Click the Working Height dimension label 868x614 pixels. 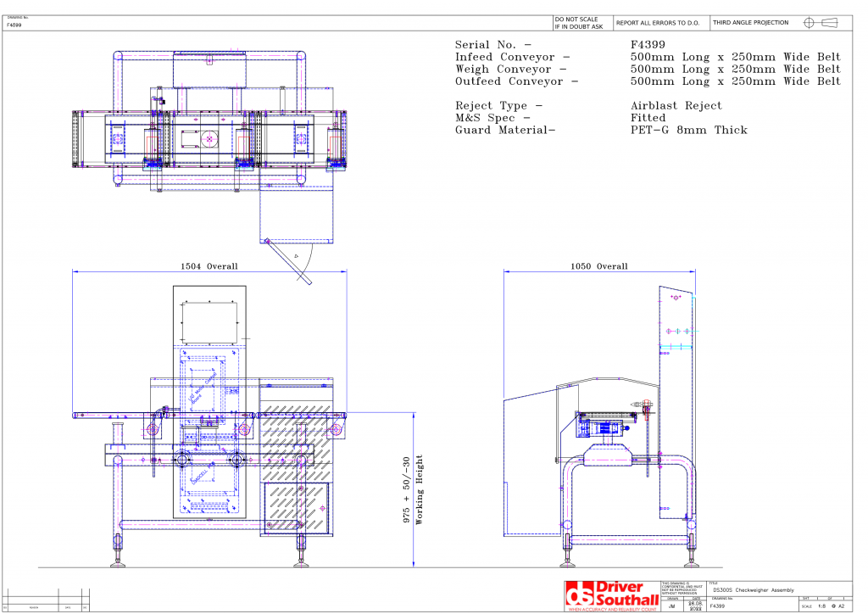coord(420,490)
